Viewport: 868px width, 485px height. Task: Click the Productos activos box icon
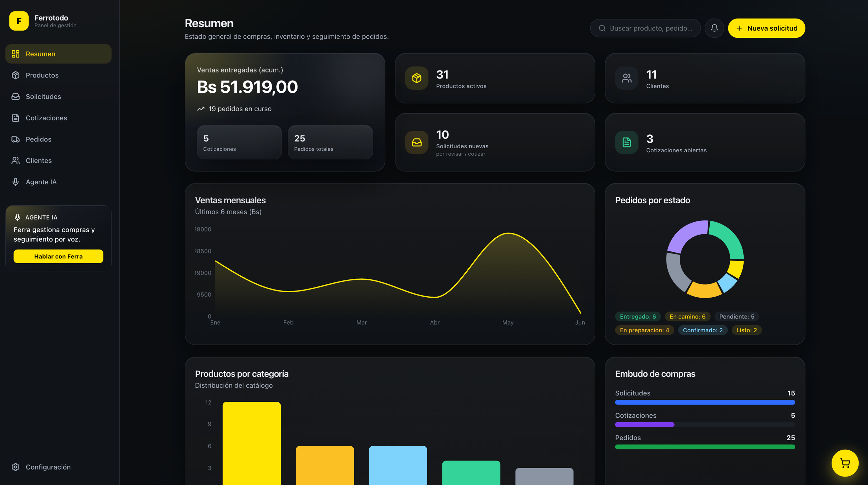click(417, 78)
